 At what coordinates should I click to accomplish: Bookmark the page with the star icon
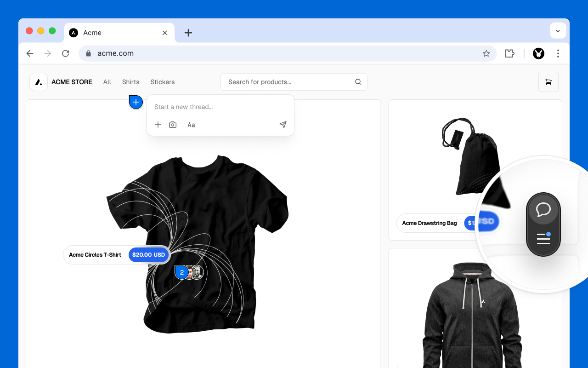point(486,53)
